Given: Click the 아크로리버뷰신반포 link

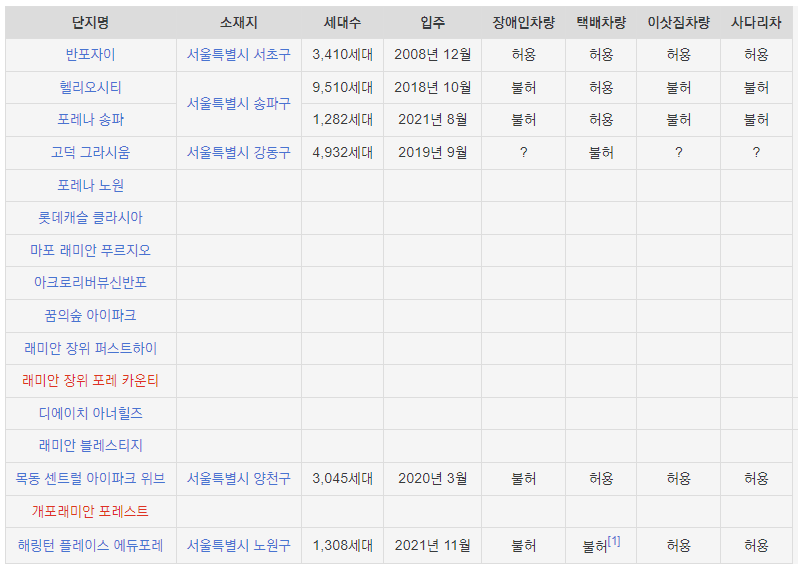Looking at the screenshot, I should (91, 282).
